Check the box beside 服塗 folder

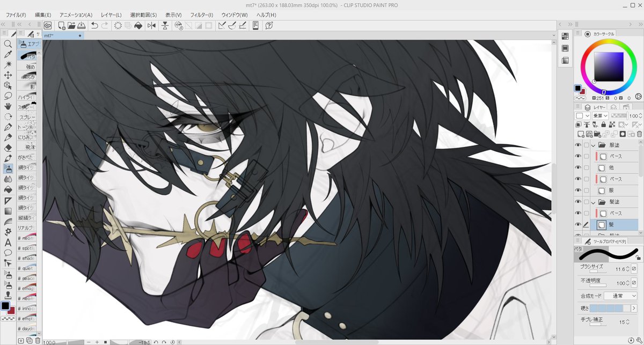tap(587, 145)
